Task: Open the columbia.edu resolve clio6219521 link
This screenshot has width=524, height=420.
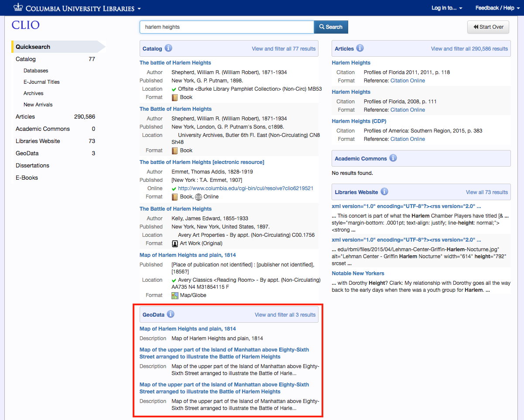Action: tap(246, 188)
